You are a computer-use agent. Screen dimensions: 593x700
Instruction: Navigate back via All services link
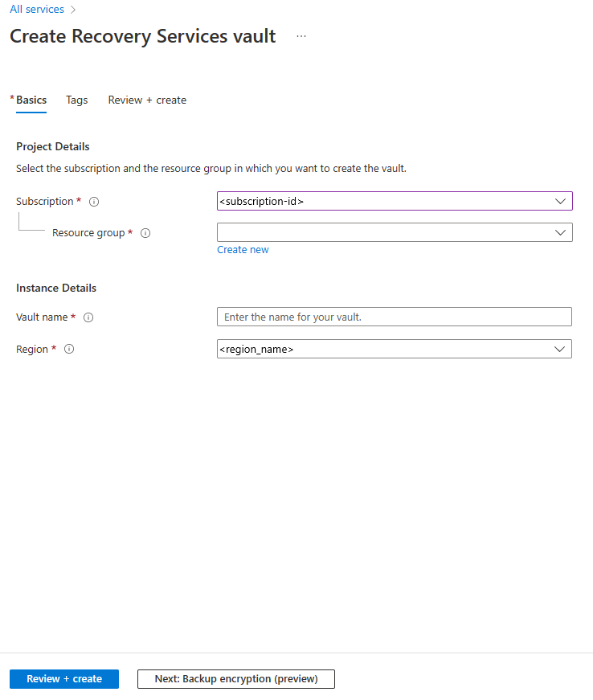35,9
